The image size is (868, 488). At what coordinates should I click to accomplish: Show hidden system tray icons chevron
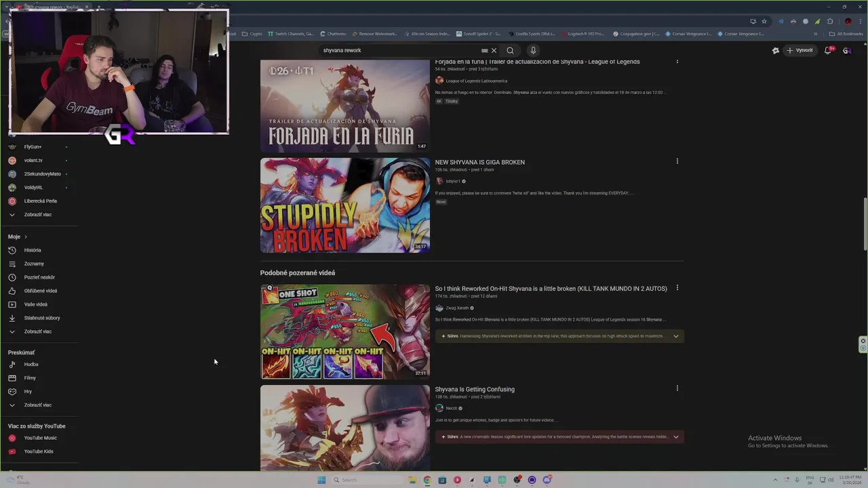coord(776,480)
